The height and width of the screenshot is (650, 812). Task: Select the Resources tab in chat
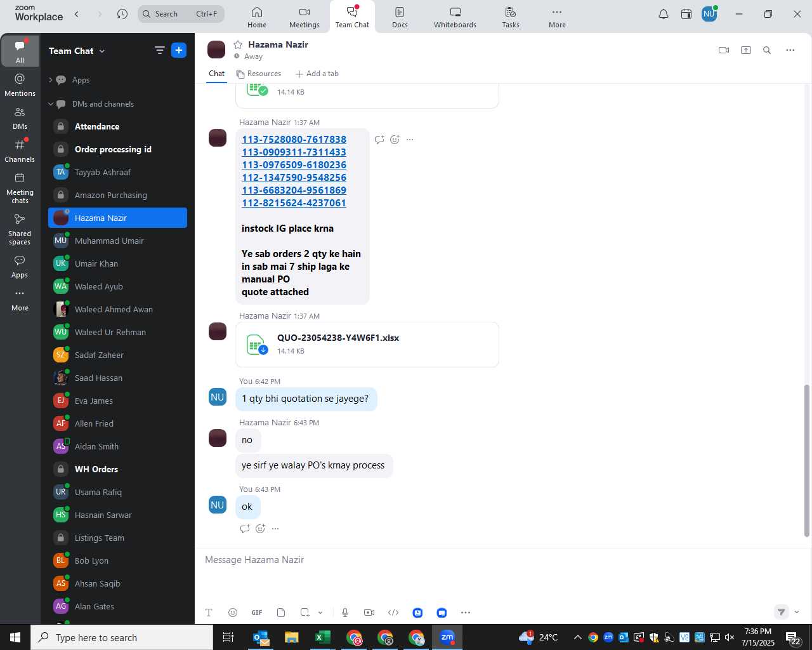pyautogui.click(x=259, y=74)
